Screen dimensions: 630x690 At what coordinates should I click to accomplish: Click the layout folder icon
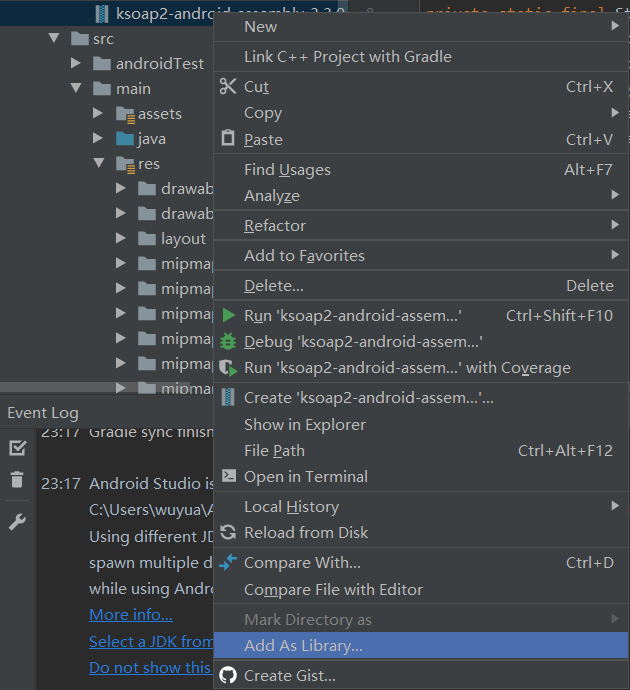[147, 239]
